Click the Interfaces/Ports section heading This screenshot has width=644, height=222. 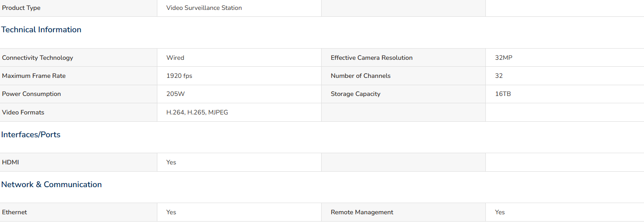coord(31,135)
